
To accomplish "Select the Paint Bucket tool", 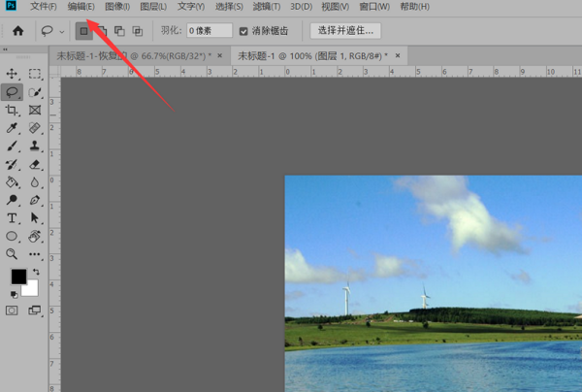I will [x=13, y=181].
